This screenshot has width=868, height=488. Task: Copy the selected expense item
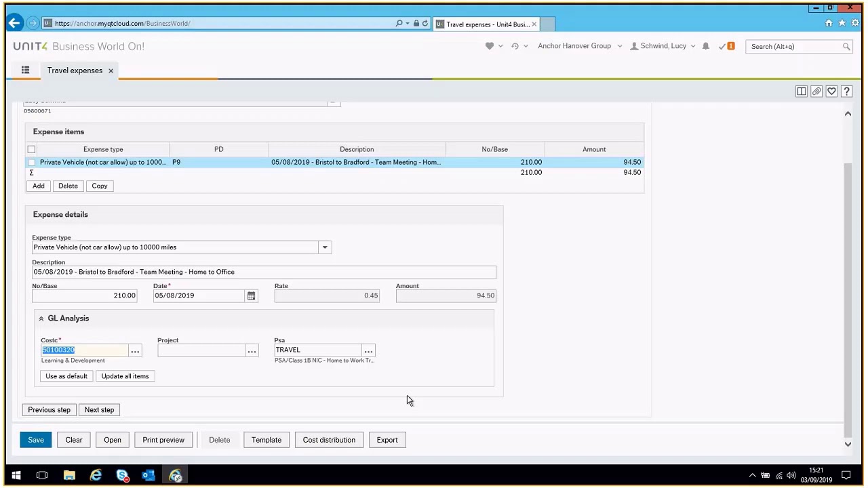pyautogui.click(x=100, y=186)
